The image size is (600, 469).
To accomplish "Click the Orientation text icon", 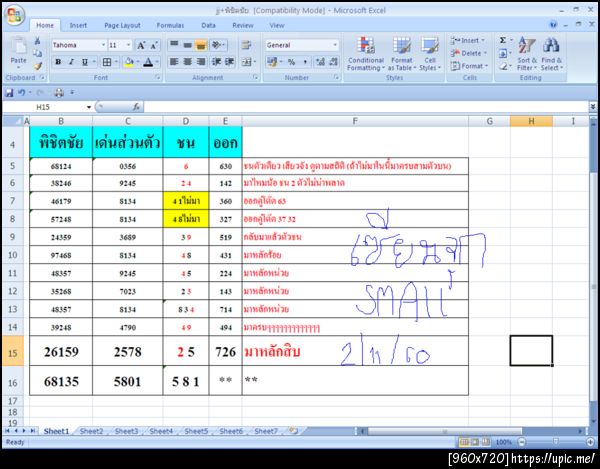I will (217, 45).
